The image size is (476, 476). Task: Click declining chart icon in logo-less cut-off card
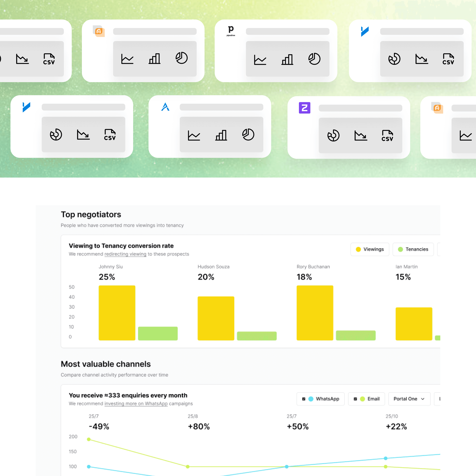(22, 59)
